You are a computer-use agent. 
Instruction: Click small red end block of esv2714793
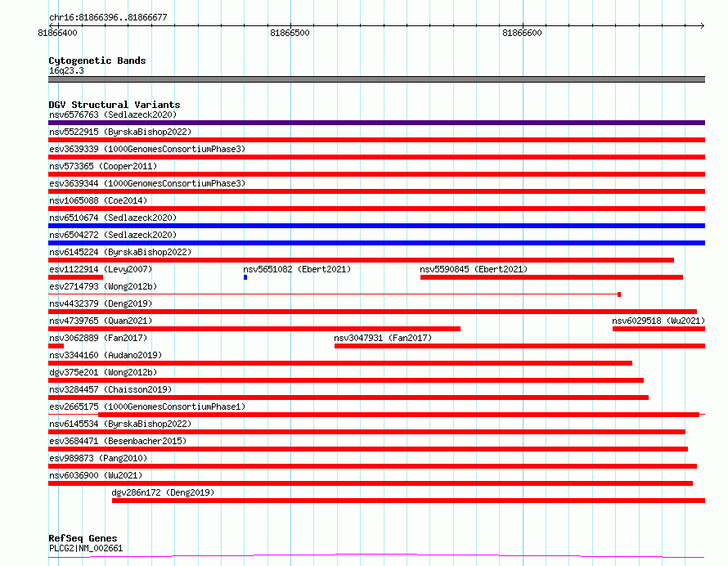click(619, 294)
